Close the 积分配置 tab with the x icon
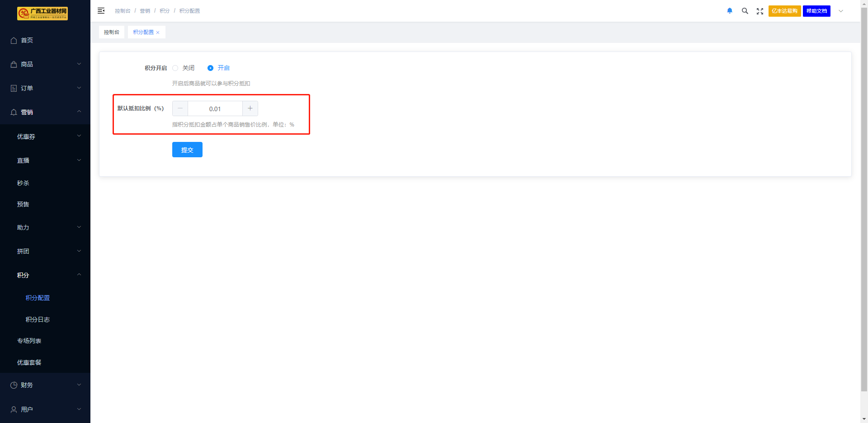 coord(158,33)
